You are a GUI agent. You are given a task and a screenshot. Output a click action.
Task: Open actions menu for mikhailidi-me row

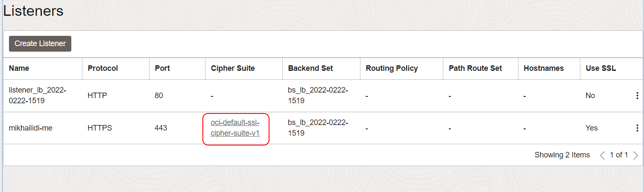[637, 128]
